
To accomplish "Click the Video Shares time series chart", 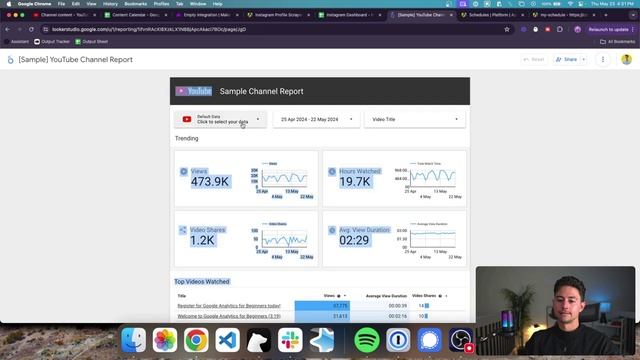I will click(282, 239).
